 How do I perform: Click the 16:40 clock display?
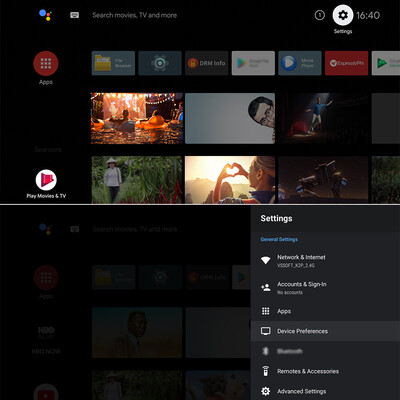click(x=368, y=15)
